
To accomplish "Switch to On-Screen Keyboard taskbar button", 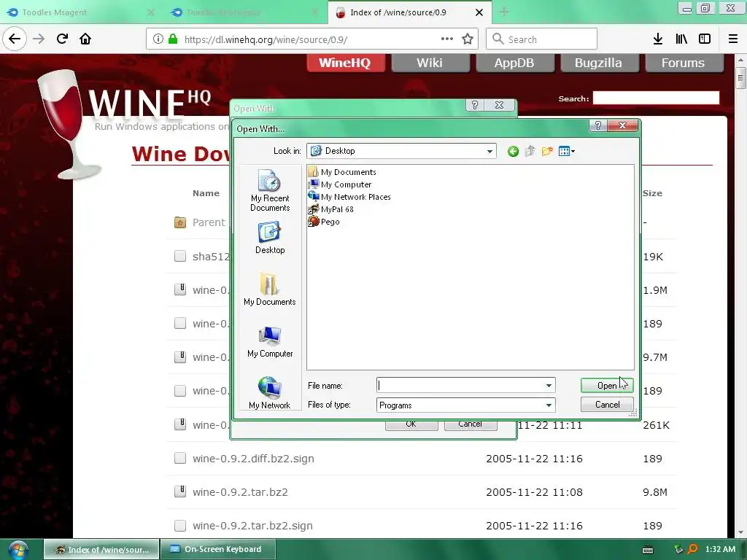I will [x=218, y=550].
